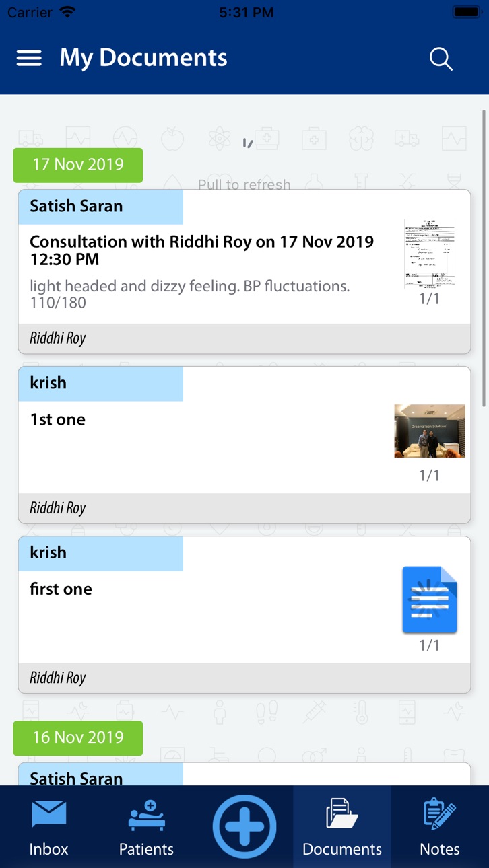Select the 17 Nov 2019 date label

tap(78, 165)
